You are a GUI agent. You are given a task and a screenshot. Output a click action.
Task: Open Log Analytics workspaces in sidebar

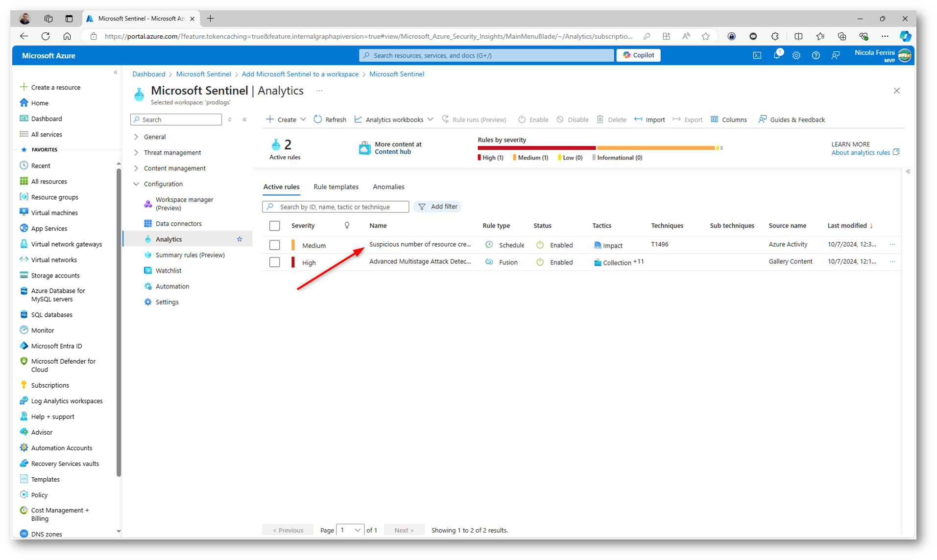click(61, 400)
